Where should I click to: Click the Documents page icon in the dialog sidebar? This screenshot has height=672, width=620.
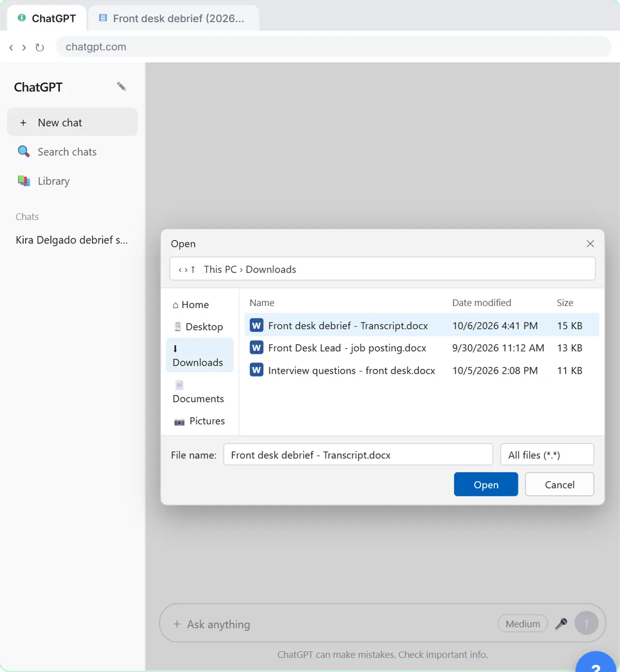click(x=179, y=385)
